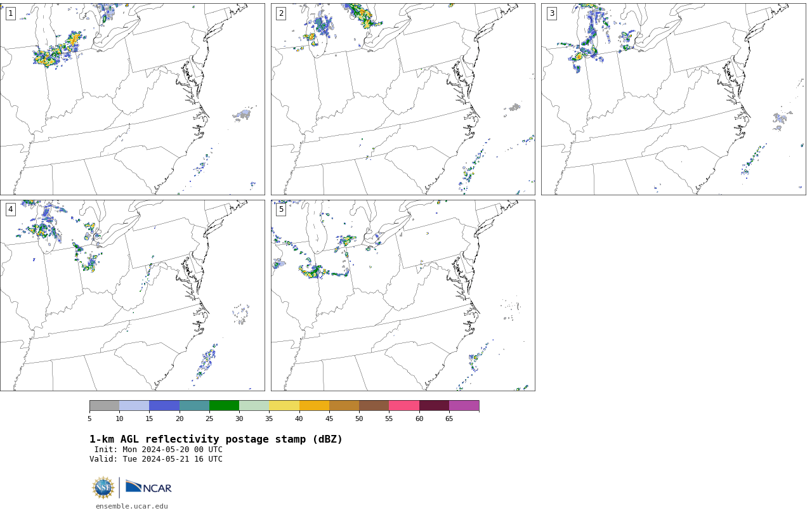The width and height of the screenshot is (812, 513).
Task: Open ensemble member 2 postage stamp map
Action: pos(403,99)
